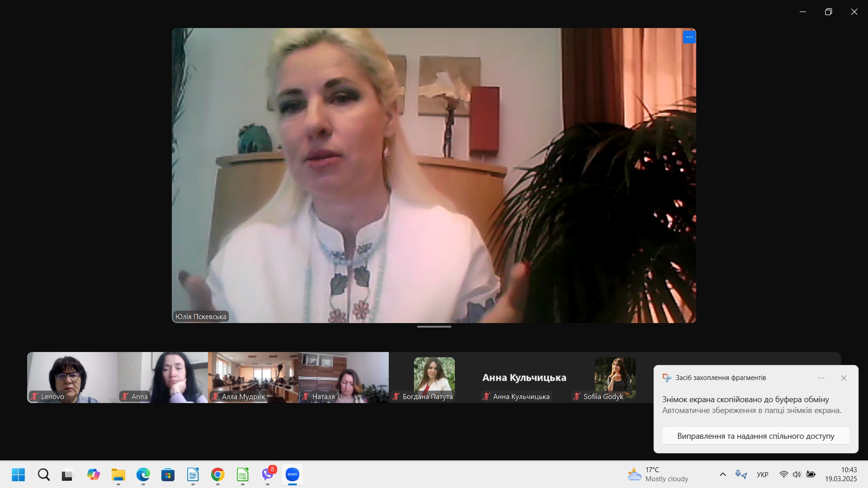This screenshot has width=868, height=488.
Task: Click the muted mic icon beside Sofiia Godyk
Action: pos(576,396)
